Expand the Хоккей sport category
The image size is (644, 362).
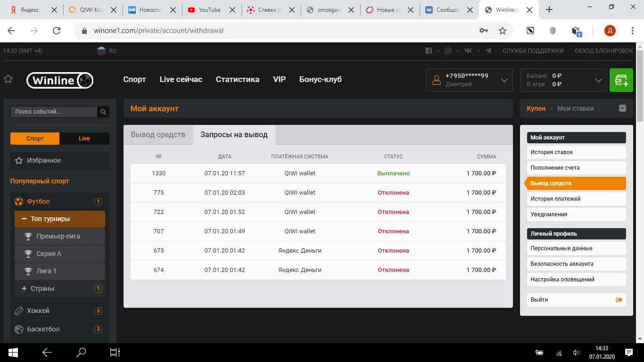[x=60, y=311]
